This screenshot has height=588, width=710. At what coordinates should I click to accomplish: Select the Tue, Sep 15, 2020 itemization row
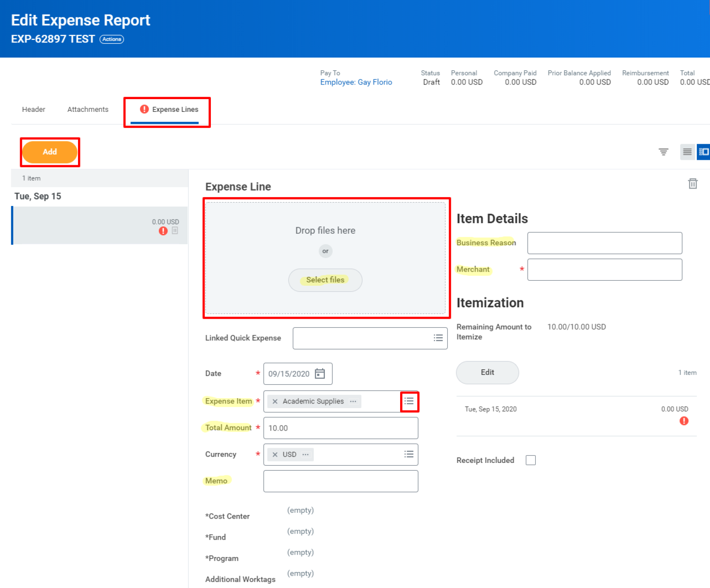click(576, 415)
